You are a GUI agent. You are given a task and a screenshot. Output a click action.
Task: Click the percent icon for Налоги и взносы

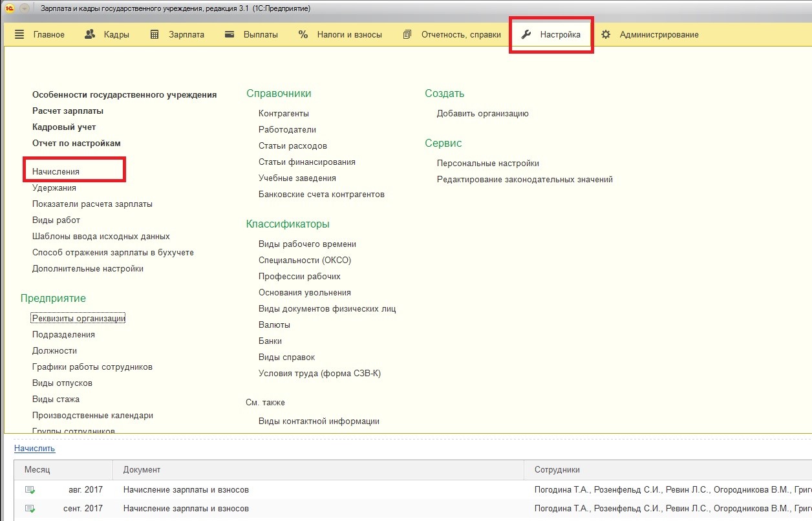pos(303,34)
